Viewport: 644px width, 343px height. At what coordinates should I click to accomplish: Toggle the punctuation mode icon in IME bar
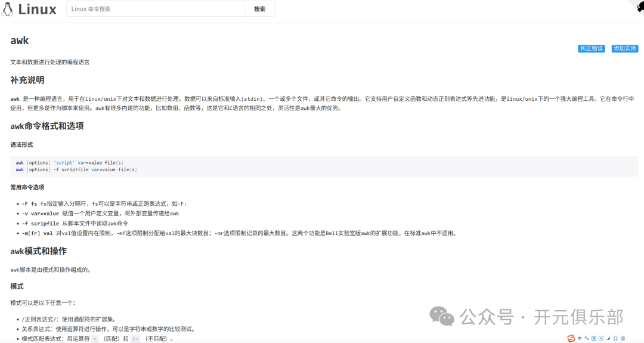(x=587, y=338)
